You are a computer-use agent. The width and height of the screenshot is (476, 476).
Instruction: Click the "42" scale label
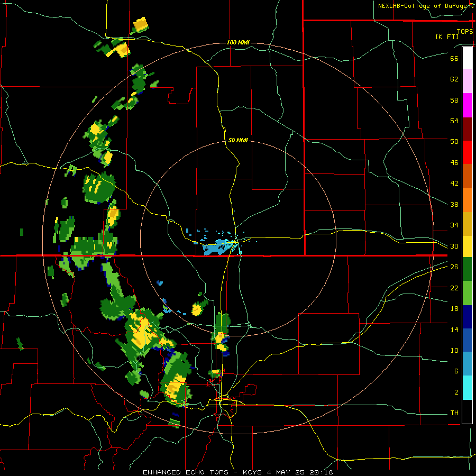point(454,184)
